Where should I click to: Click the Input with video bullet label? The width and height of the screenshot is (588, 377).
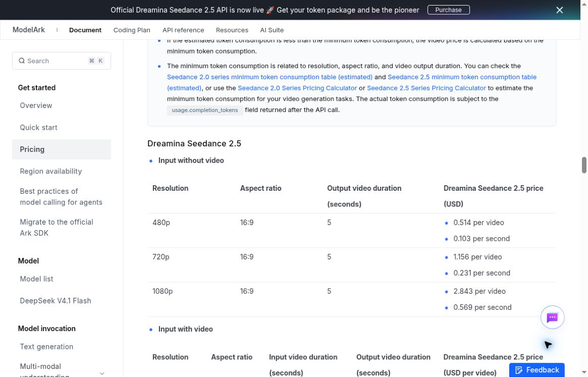coord(185,329)
